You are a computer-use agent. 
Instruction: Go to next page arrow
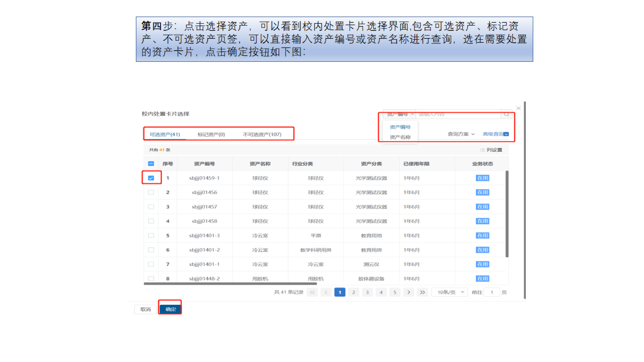point(408,292)
